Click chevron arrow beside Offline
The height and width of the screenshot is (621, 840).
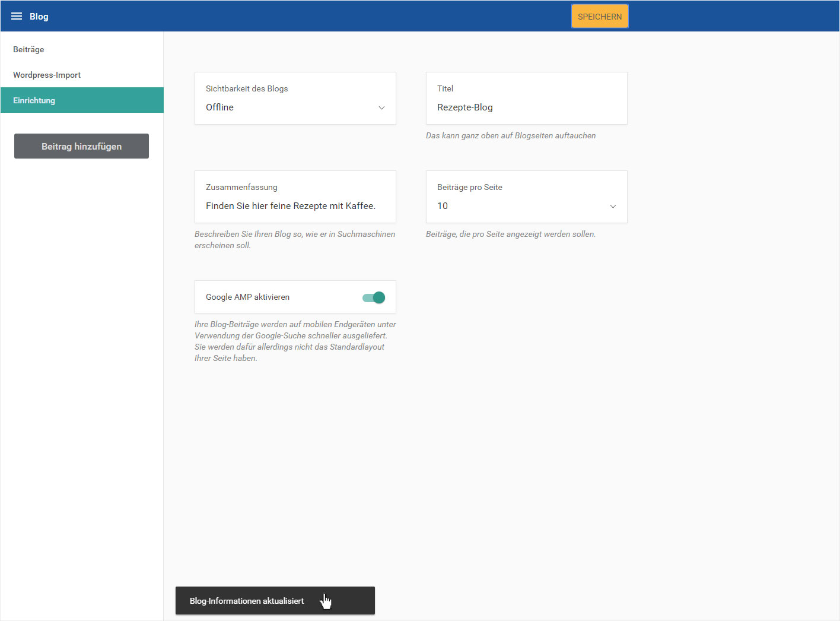click(x=381, y=107)
